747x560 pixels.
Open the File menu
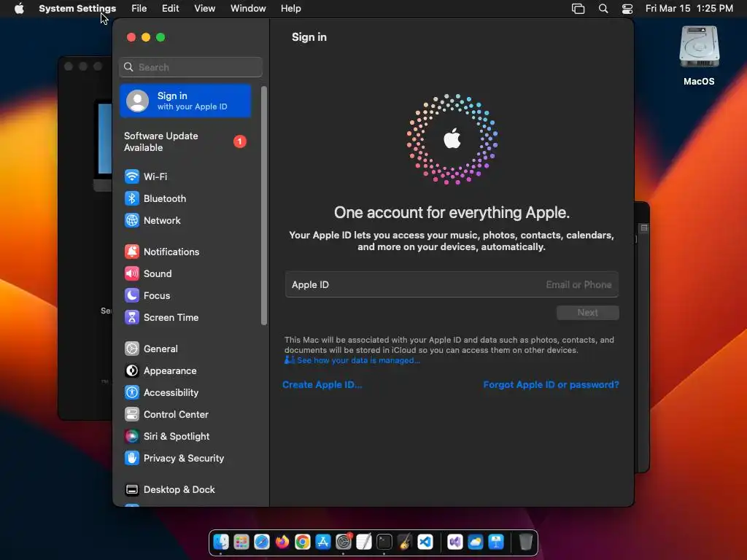(x=139, y=9)
